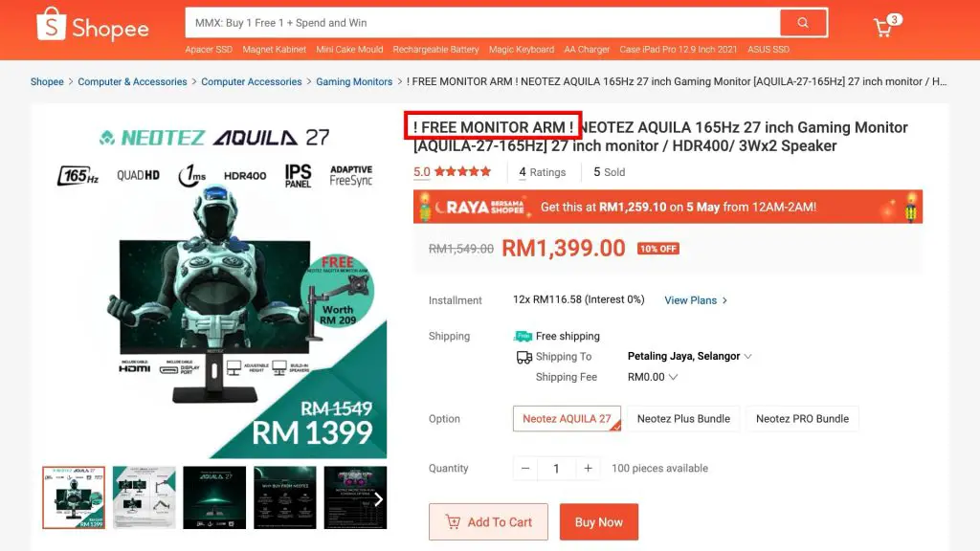Increase quantity with the plus button
Viewport: 980px width, 551px height.
point(588,468)
